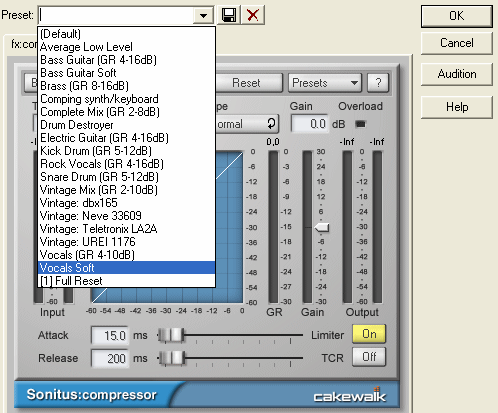The height and width of the screenshot is (413, 498).
Task: Choose Average Low Level preset
Action: coord(127,47)
